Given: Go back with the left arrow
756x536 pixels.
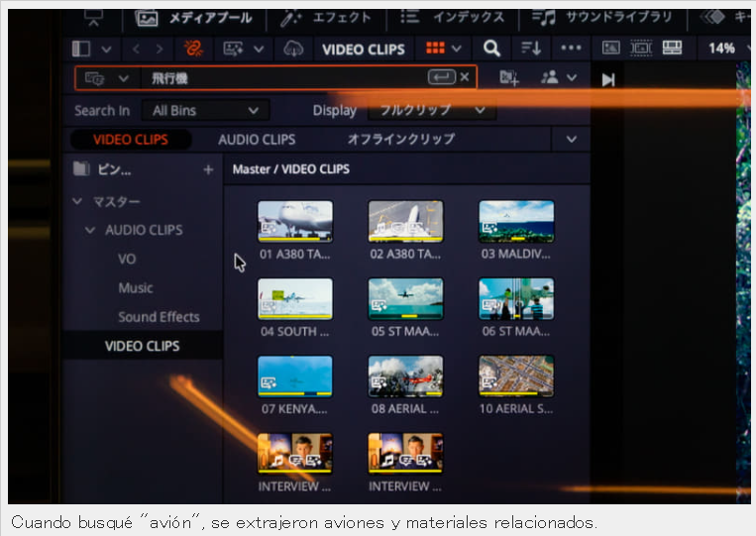Looking at the screenshot, I should [137, 49].
